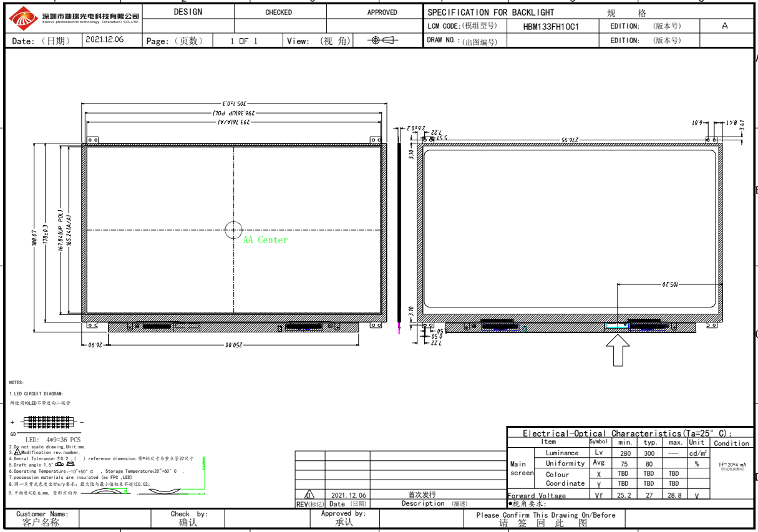Click the large upward arrow below right view

click(x=618, y=350)
